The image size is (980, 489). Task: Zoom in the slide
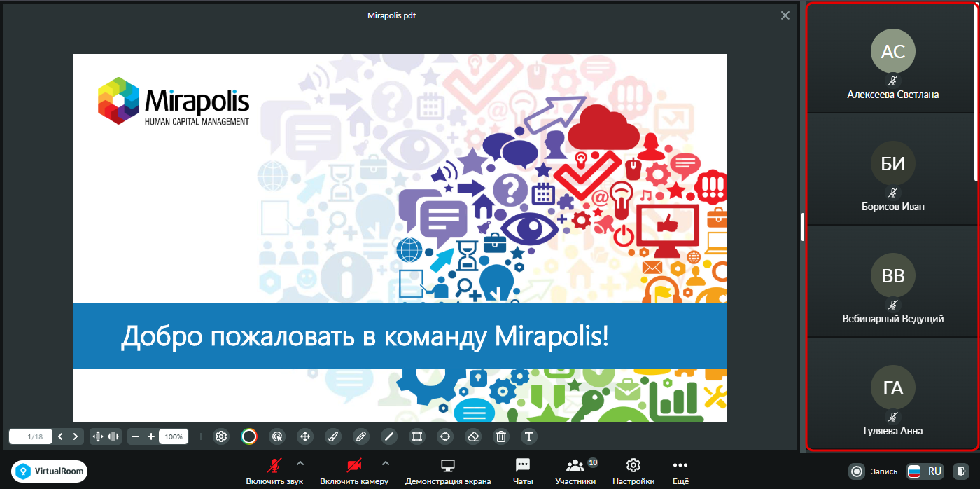pyautogui.click(x=151, y=436)
